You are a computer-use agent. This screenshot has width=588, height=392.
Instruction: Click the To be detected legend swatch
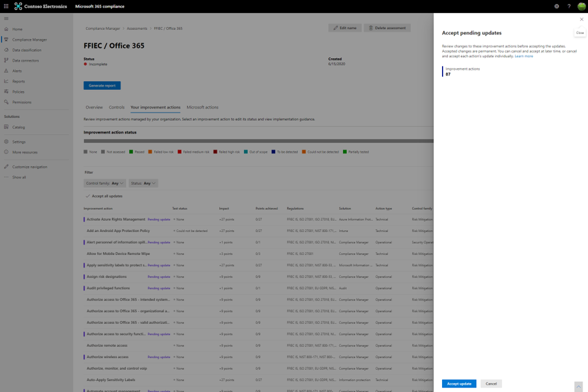click(x=273, y=152)
